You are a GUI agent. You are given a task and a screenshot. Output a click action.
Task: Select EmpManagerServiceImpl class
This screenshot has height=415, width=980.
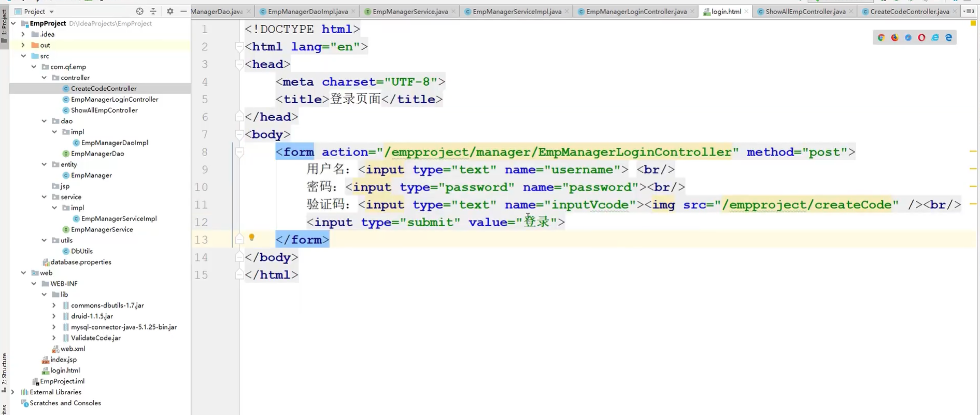click(x=119, y=219)
